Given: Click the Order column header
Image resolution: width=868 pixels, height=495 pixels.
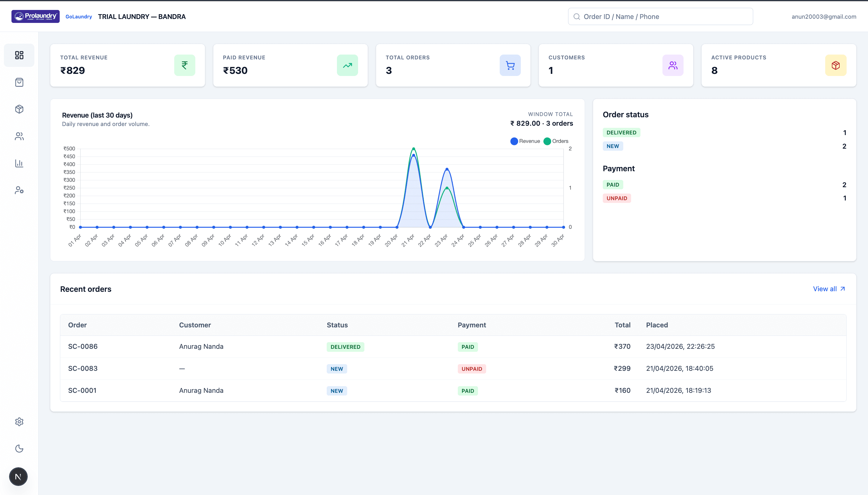Looking at the screenshot, I should tap(77, 325).
